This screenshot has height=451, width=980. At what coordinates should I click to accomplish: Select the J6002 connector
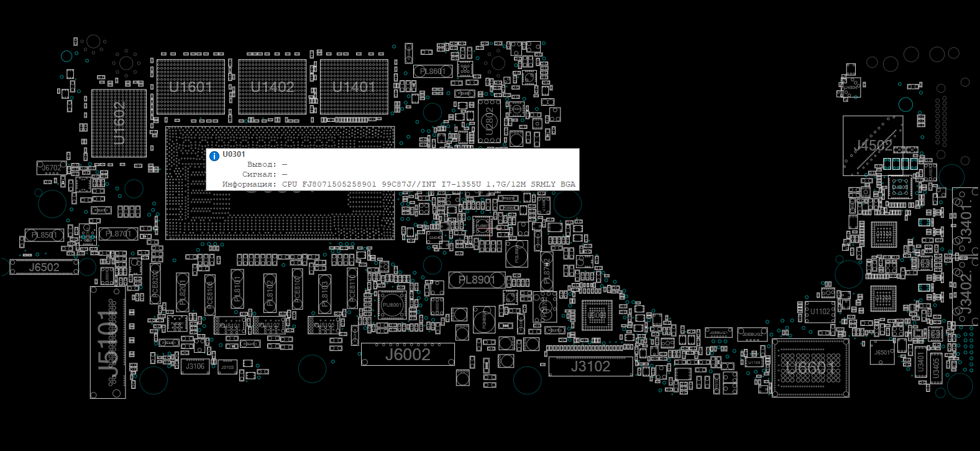click(408, 355)
